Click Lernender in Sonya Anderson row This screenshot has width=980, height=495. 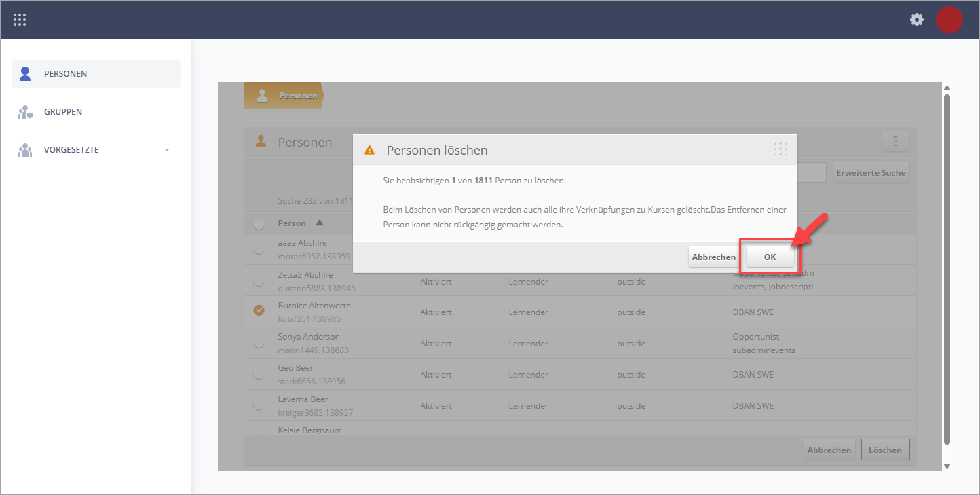(x=528, y=344)
